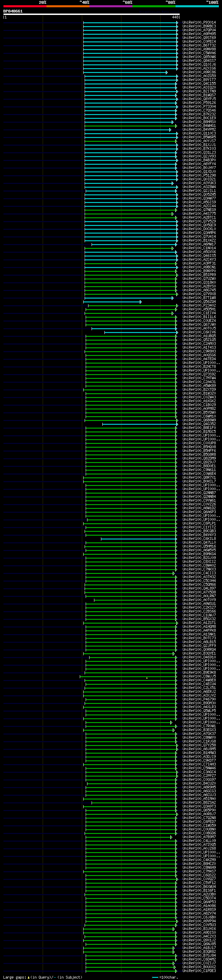Screen dimensions: 222x980
Task: Select the label UniRef100_C6J6B0
Action: [x=199, y=917]
